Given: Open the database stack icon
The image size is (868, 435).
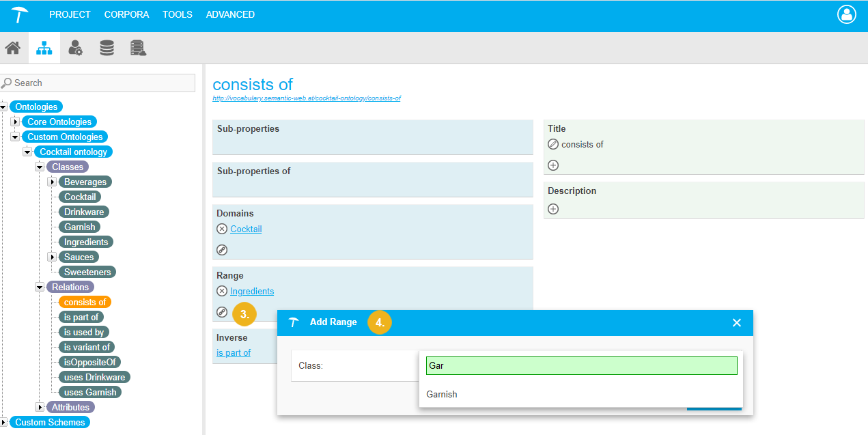Looking at the screenshot, I should pyautogui.click(x=107, y=48).
